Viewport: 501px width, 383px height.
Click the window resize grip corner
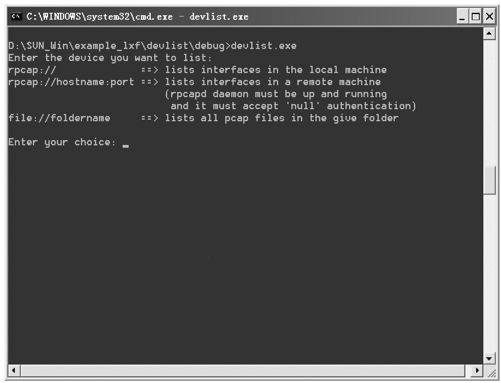[491, 373]
